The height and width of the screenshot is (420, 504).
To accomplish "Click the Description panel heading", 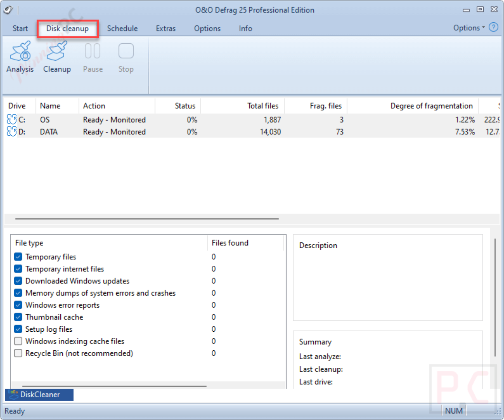I will [318, 245].
